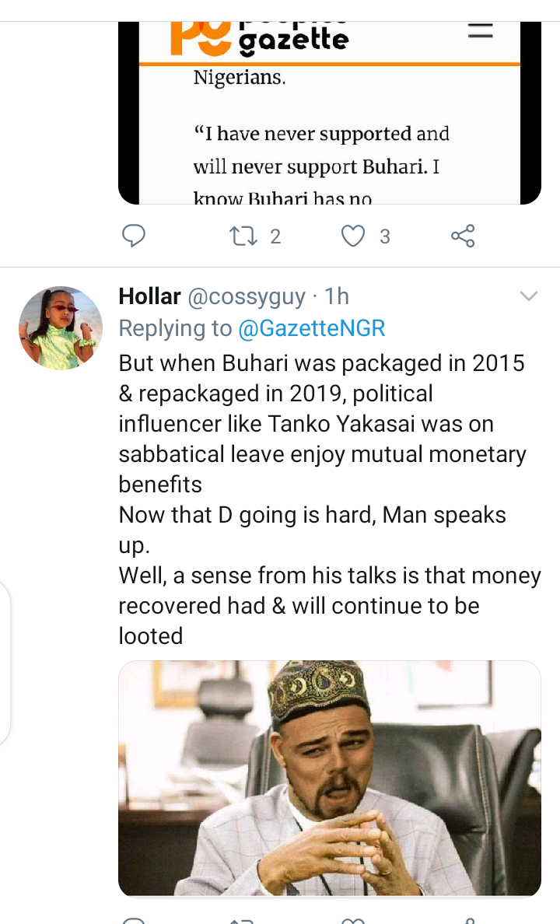The image size is (560, 924).
Task: Open the Peoples Gazette article screenshot
Action: (330, 113)
